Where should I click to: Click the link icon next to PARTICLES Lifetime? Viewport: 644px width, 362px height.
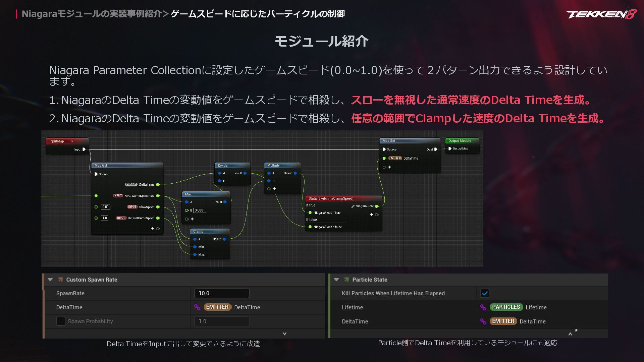pos(483,307)
